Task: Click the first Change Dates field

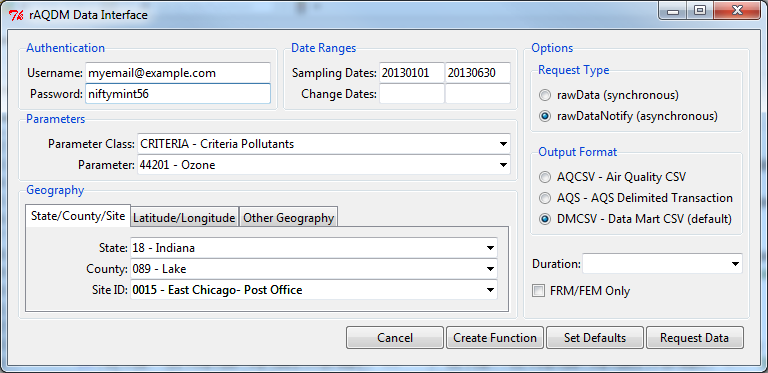Action: (x=412, y=93)
